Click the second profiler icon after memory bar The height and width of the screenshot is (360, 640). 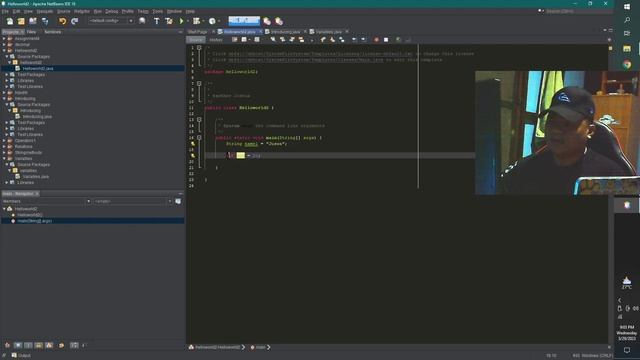[279, 21]
